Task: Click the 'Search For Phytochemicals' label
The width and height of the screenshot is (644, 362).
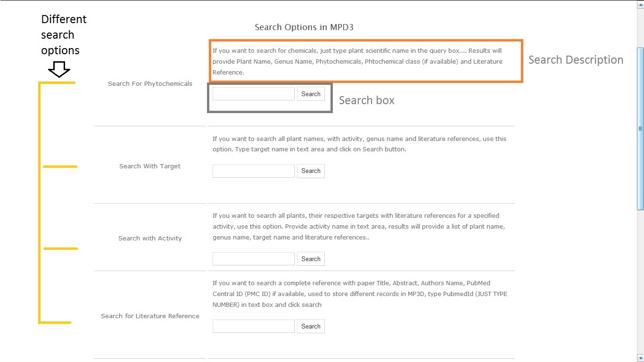Action: 150,84
